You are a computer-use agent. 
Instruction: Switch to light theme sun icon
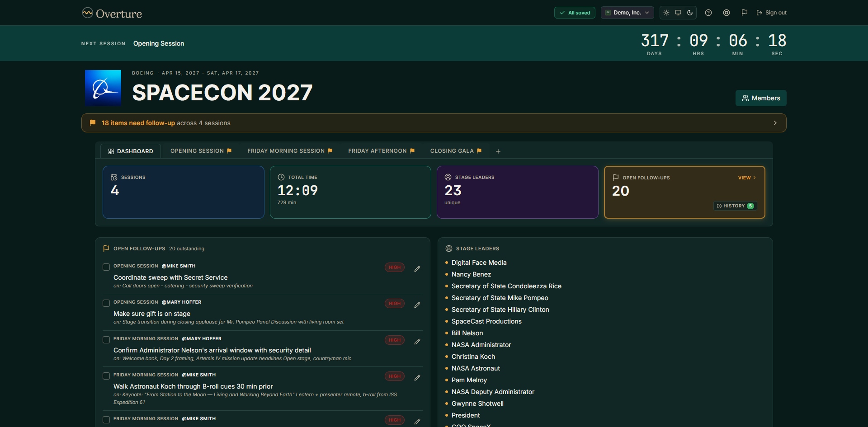[666, 13]
